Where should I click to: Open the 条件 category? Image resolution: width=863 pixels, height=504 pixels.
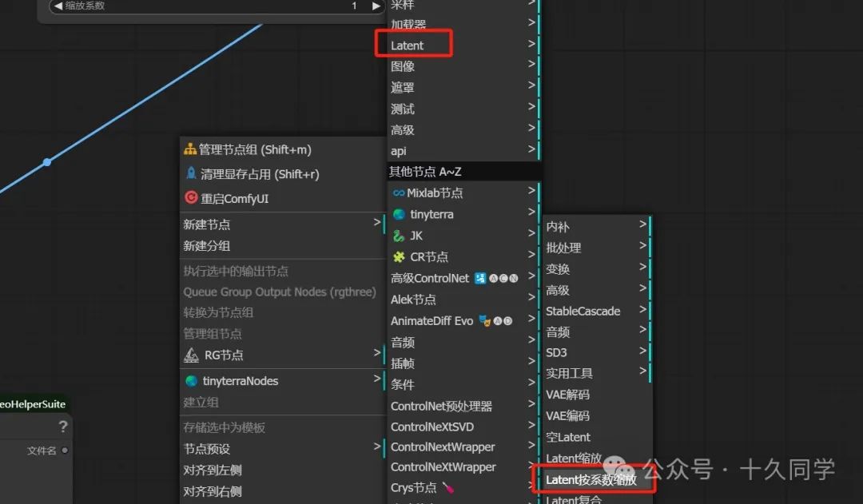pos(463,385)
